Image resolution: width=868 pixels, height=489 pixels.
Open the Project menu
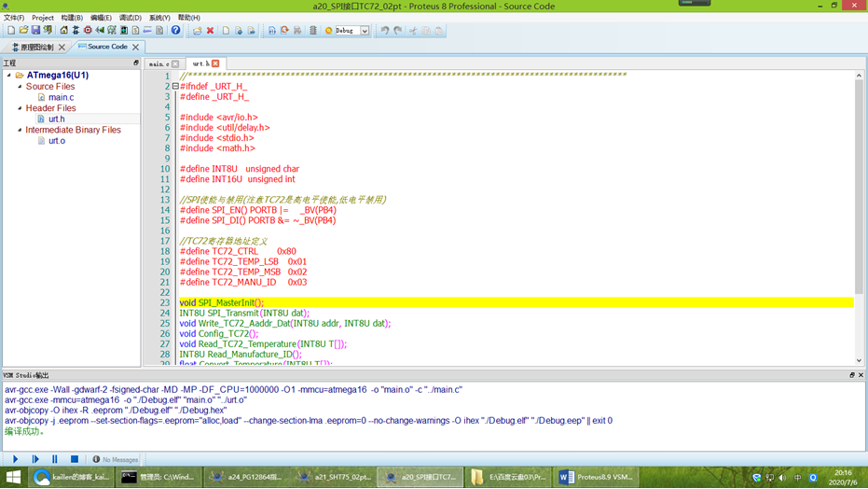pyautogui.click(x=43, y=18)
